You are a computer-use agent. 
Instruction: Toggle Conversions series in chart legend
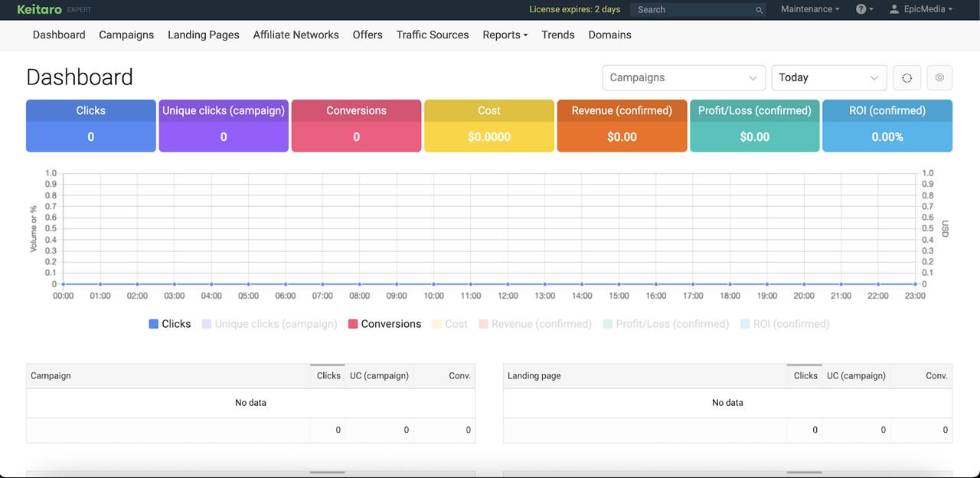click(x=385, y=324)
